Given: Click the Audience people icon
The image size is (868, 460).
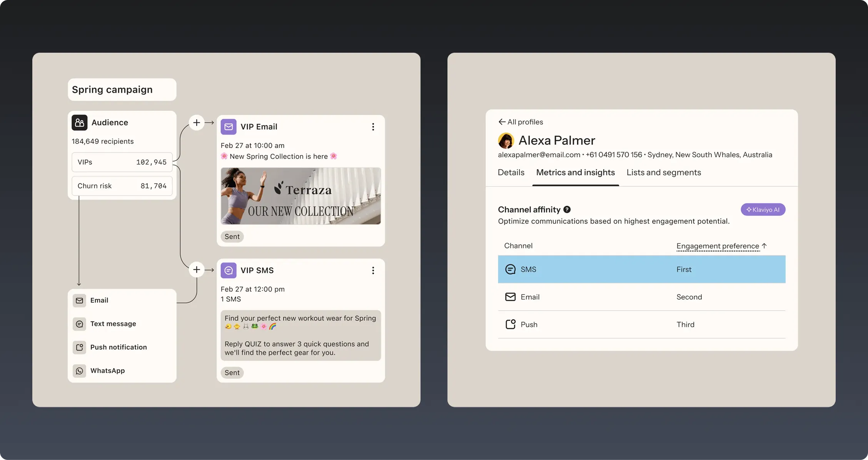Looking at the screenshot, I should tap(79, 123).
